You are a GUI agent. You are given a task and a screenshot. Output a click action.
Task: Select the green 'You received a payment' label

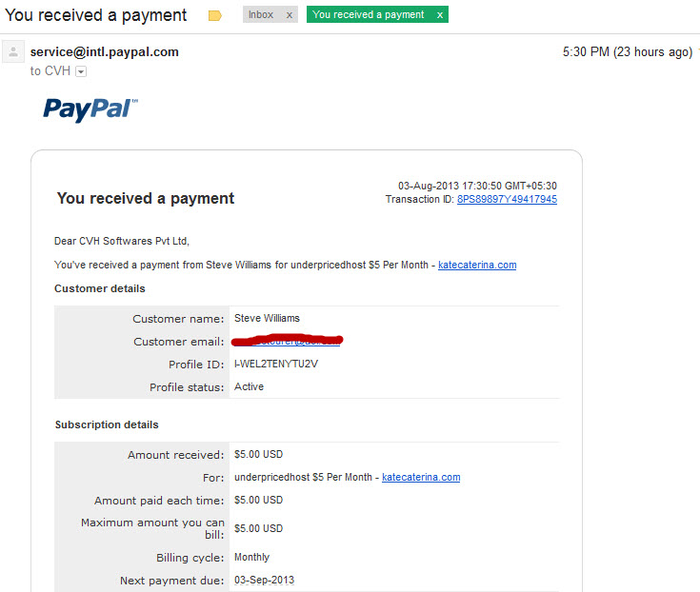pos(368,14)
